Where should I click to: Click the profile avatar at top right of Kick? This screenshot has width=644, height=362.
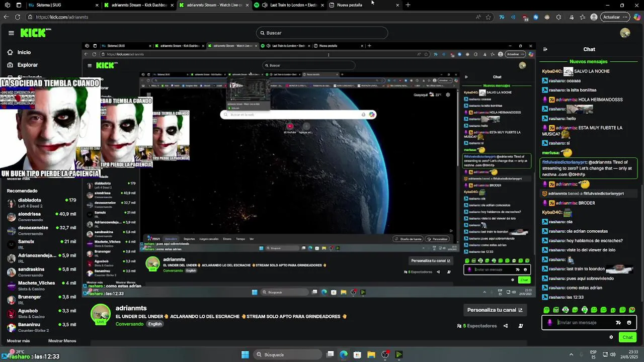coord(625,33)
